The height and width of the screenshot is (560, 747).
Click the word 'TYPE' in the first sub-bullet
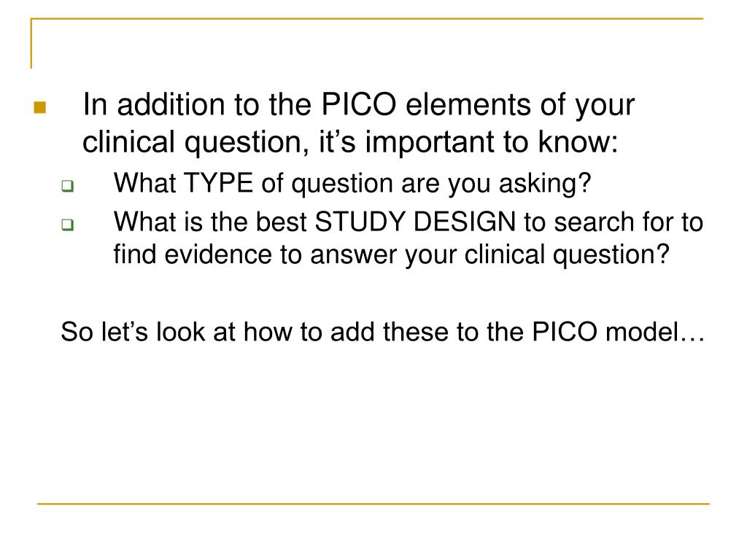[x=218, y=183]
